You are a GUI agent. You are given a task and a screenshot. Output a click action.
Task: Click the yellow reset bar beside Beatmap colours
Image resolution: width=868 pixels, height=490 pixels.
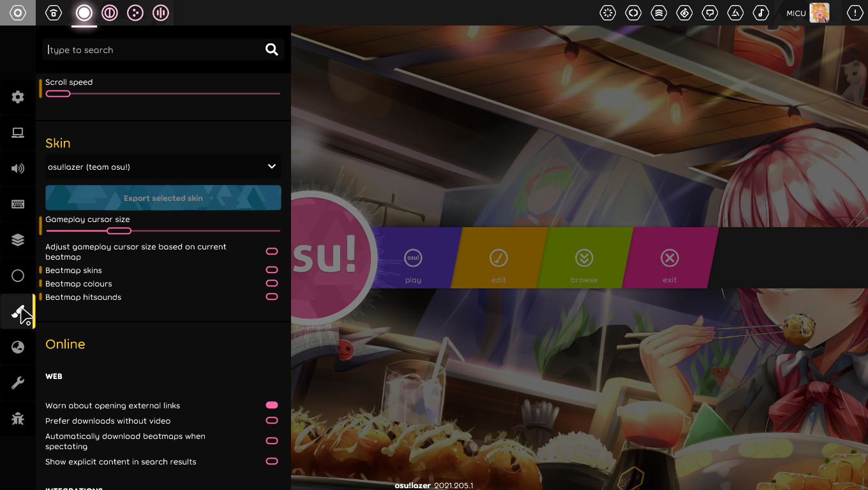tap(41, 283)
